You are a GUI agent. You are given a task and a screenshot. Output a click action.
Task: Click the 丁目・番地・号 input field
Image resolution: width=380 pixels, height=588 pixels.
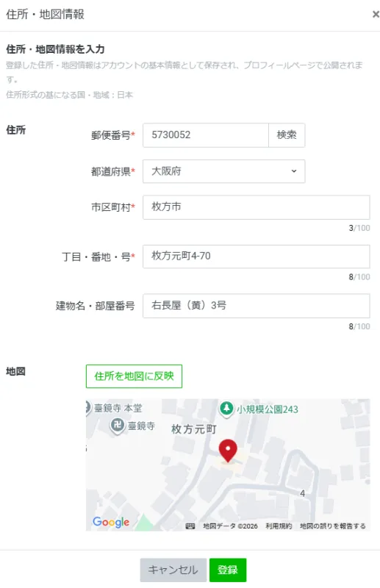(257, 257)
